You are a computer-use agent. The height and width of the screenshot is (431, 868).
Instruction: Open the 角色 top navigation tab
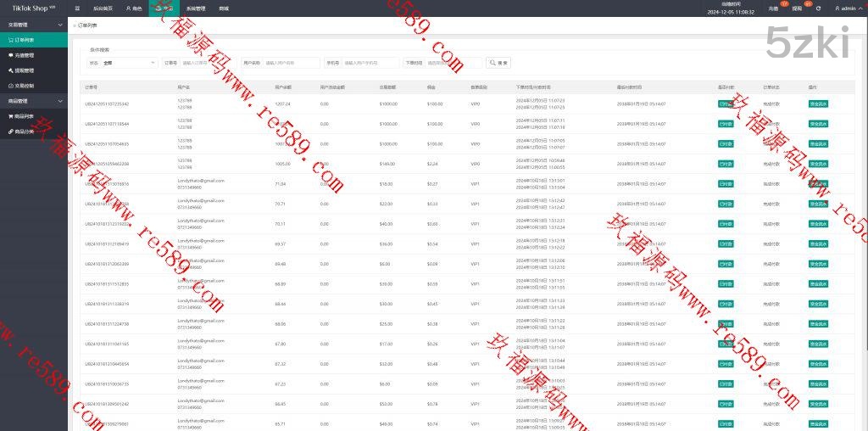tap(133, 8)
